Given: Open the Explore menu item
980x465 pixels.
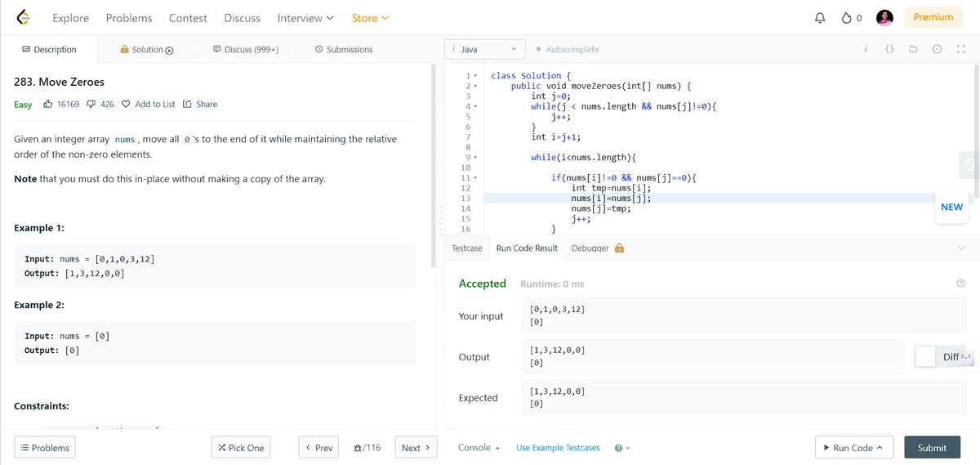Looking at the screenshot, I should coord(71,18).
